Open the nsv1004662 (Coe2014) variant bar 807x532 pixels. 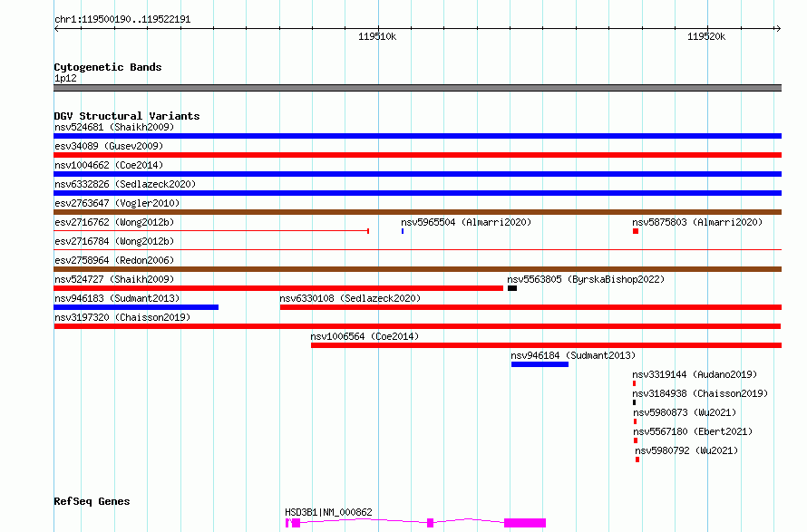[x=417, y=174]
